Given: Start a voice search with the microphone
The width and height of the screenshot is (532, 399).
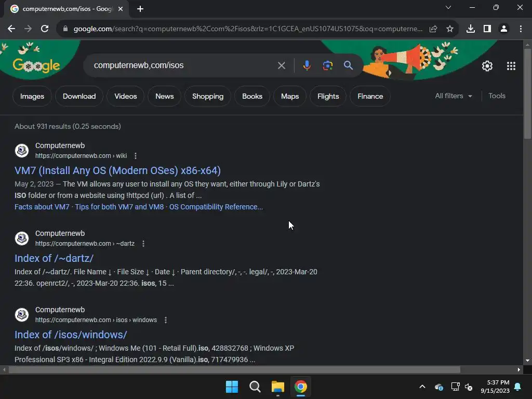Looking at the screenshot, I should click(307, 65).
